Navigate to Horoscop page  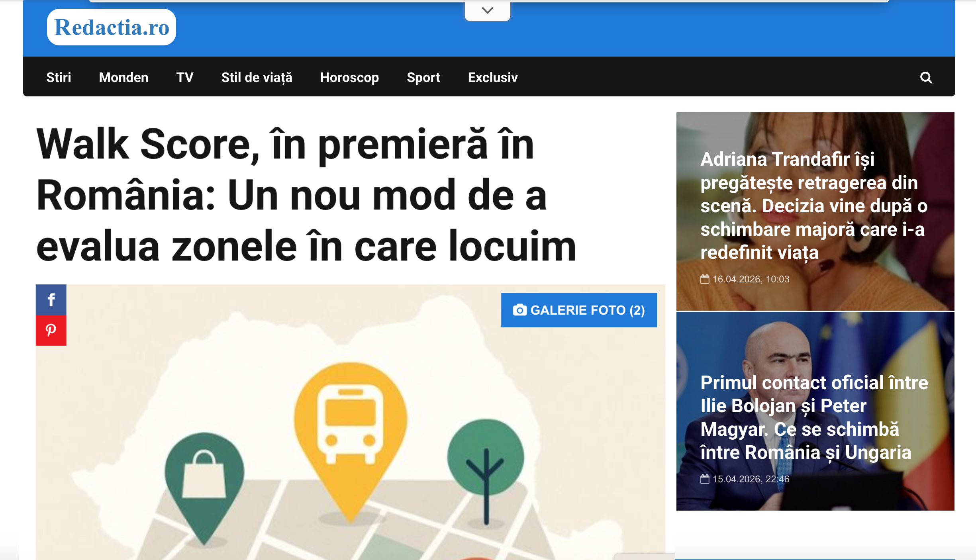coord(349,77)
